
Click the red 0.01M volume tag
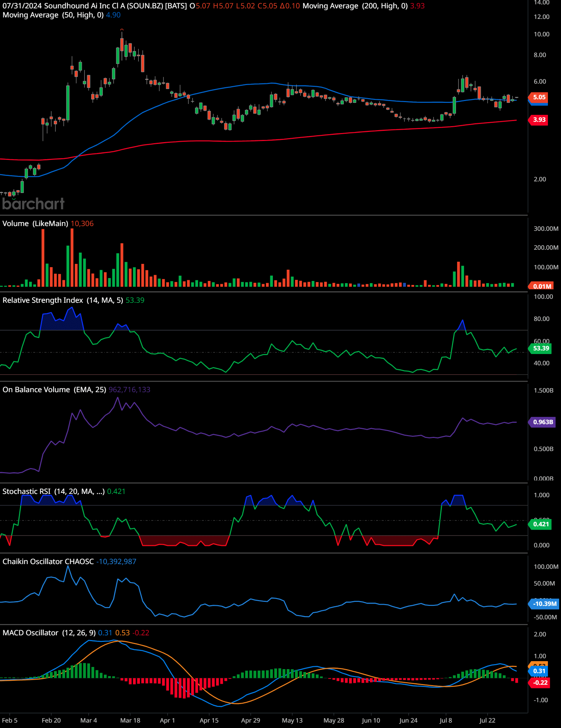point(542,286)
